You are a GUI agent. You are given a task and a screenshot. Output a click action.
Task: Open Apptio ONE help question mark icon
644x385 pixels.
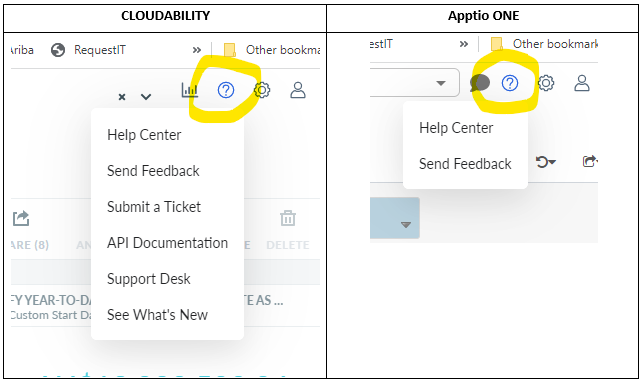click(x=510, y=83)
